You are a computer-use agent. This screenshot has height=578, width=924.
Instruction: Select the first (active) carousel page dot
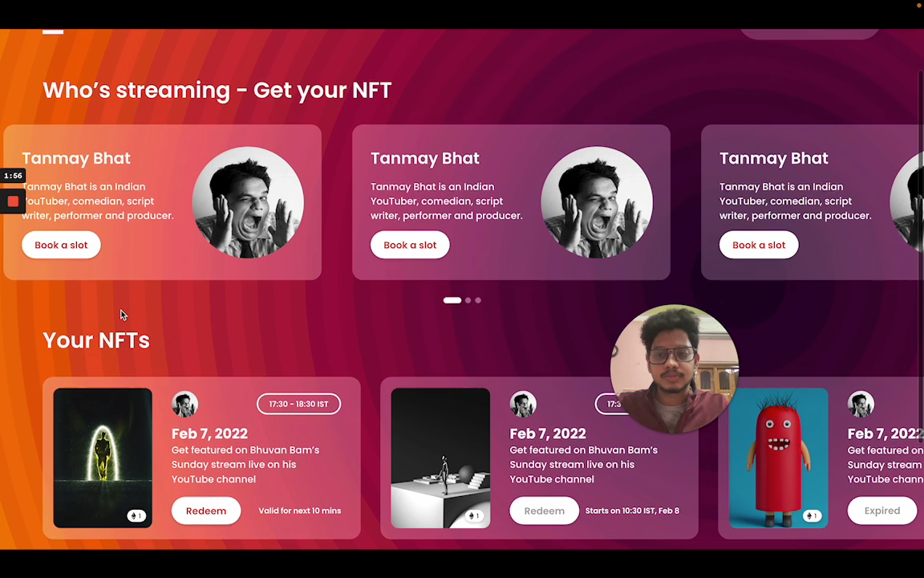tap(452, 300)
